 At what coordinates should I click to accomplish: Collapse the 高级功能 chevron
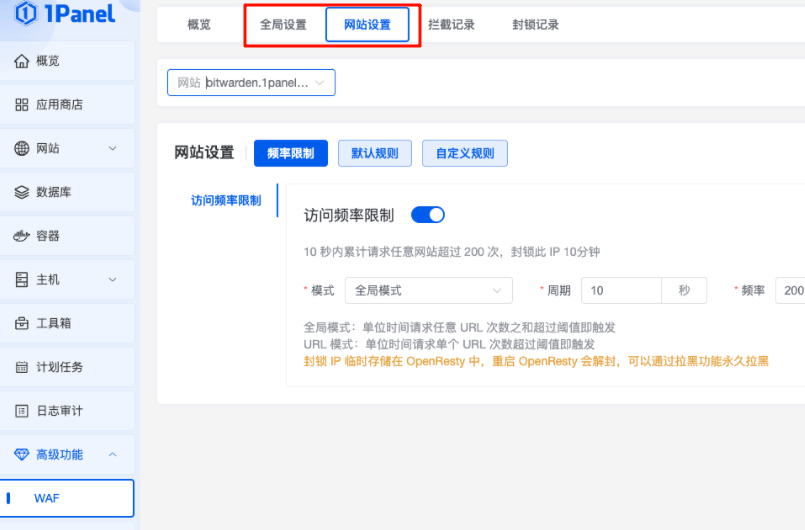coord(112,455)
